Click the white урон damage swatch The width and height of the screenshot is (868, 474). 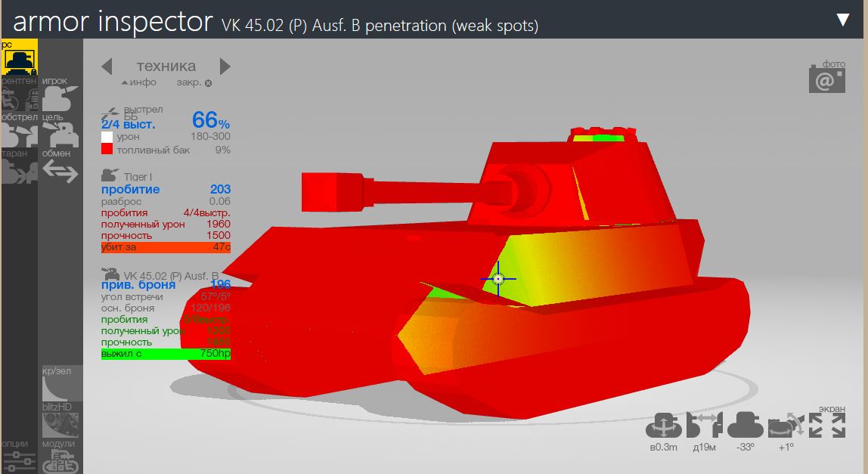[x=107, y=137]
